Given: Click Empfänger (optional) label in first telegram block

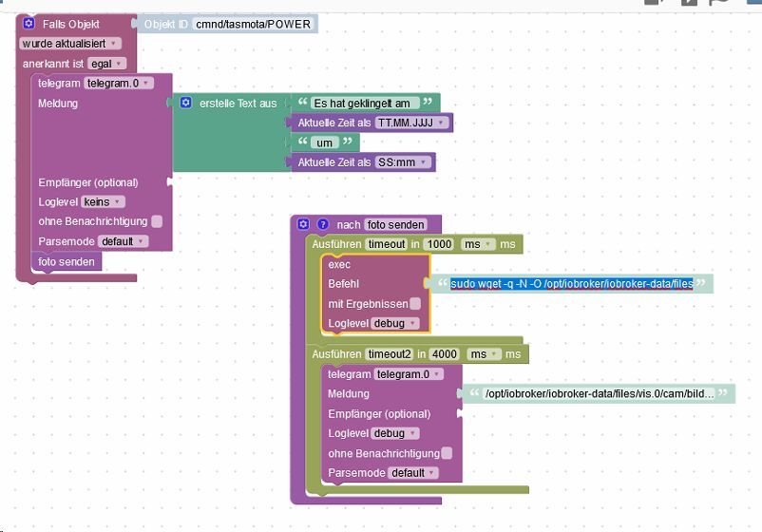Looking at the screenshot, I should pos(88,182).
